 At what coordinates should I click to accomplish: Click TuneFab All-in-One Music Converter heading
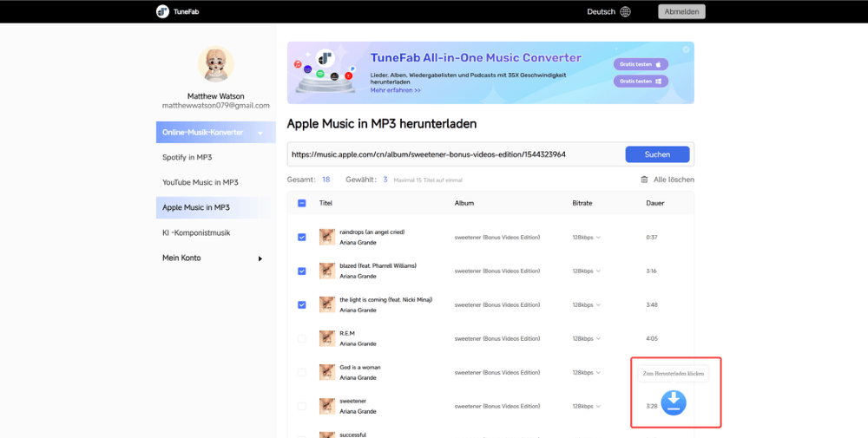[x=476, y=57]
